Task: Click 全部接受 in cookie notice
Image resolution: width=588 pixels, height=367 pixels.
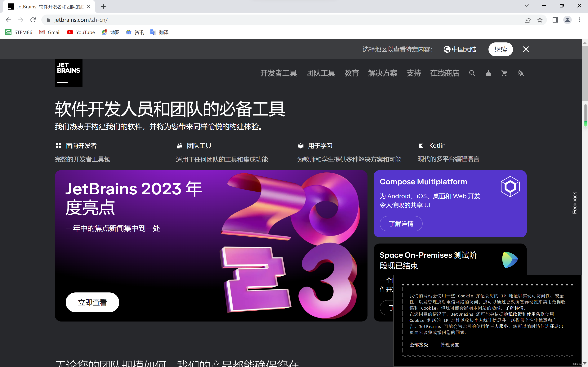Action: click(x=419, y=345)
